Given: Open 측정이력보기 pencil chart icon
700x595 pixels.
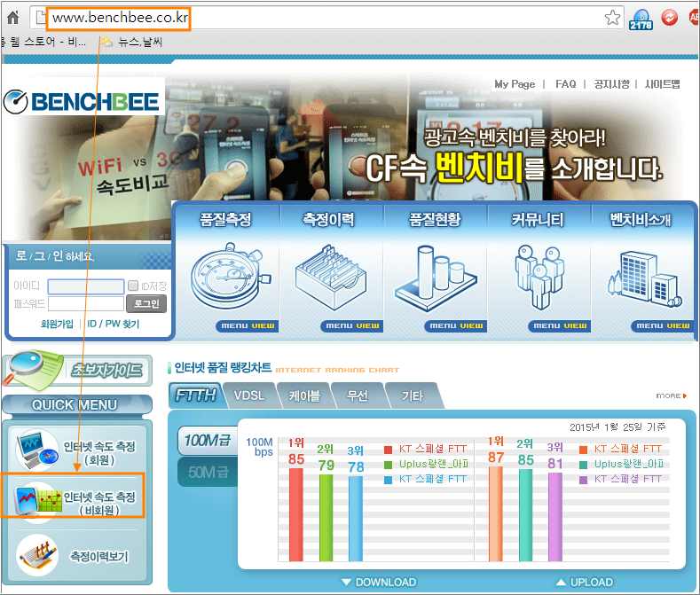Looking at the screenshot, I should pos(37,555).
